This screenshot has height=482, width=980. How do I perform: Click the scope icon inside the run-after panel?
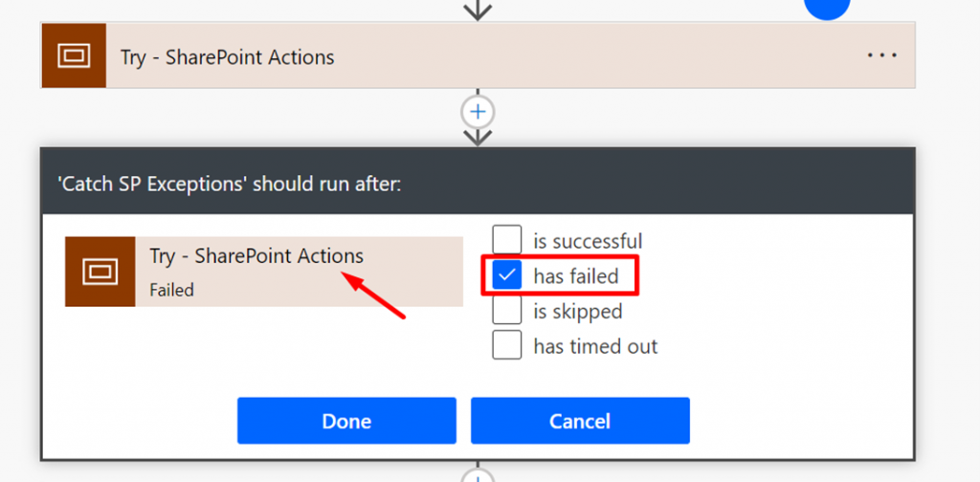click(x=100, y=272)
